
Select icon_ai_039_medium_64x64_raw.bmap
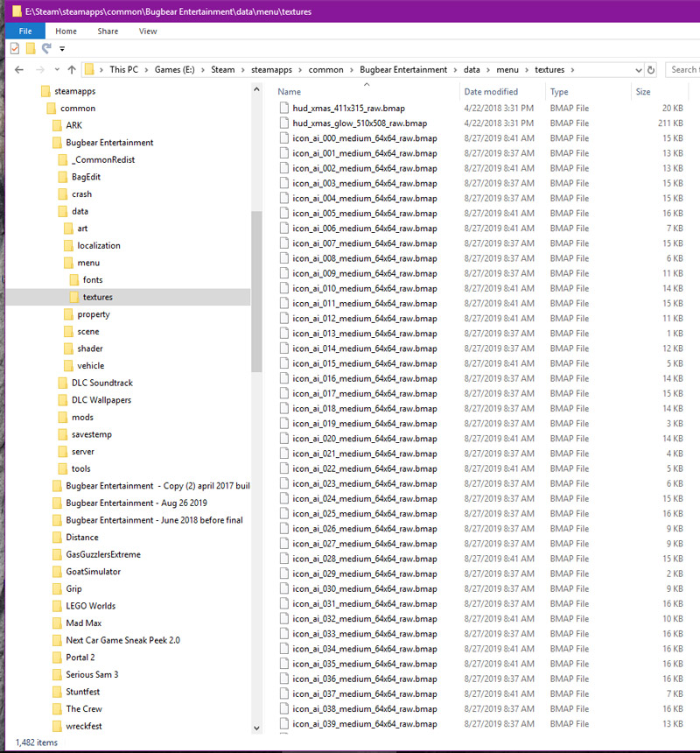click(365, 724)
